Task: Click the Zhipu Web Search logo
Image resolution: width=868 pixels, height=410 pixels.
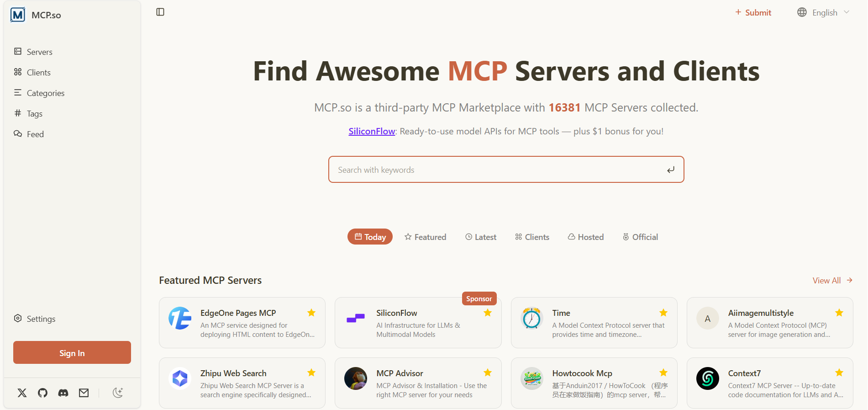Action: (180, 378)
